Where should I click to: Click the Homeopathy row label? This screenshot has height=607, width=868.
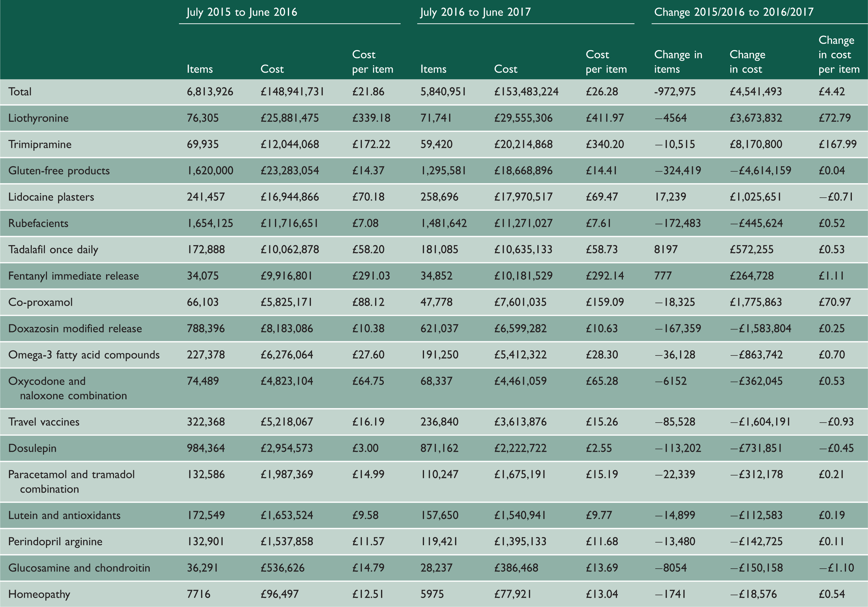39,594
